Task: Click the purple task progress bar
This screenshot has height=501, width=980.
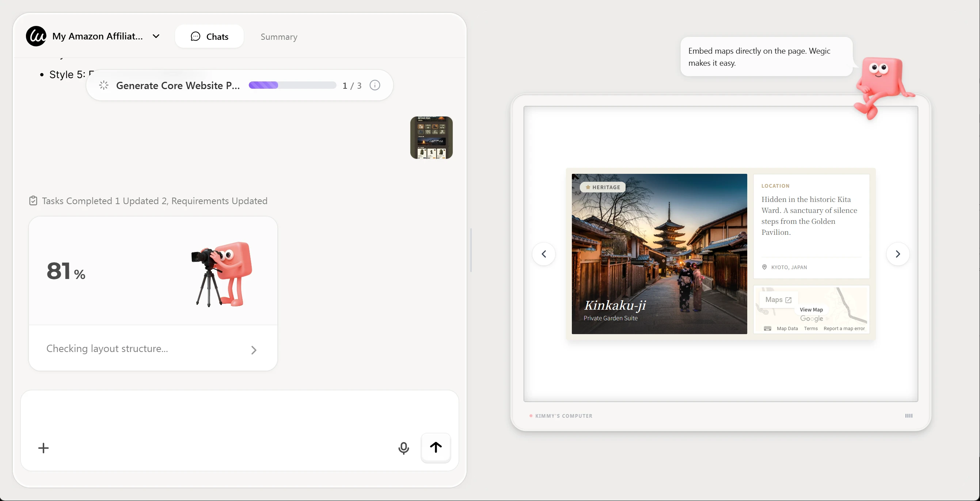Action: tap(292, 85)
